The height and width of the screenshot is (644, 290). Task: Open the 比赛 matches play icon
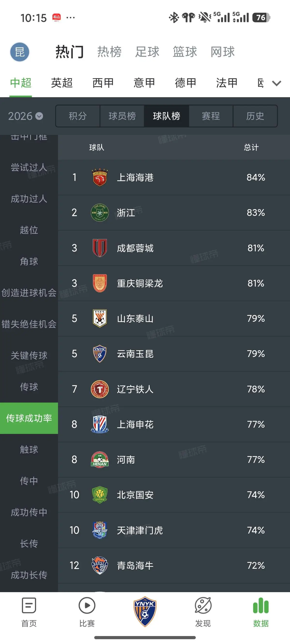point(87,605)
